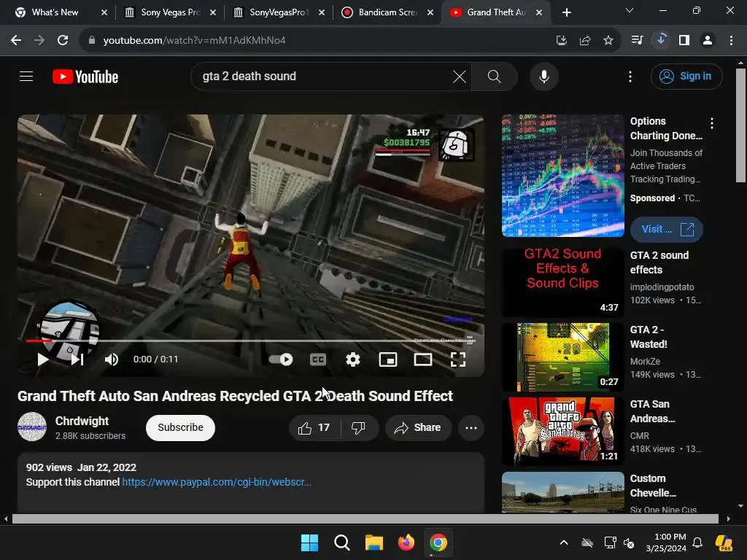Open GTA San Andreas video by CMR

[562, 432]
